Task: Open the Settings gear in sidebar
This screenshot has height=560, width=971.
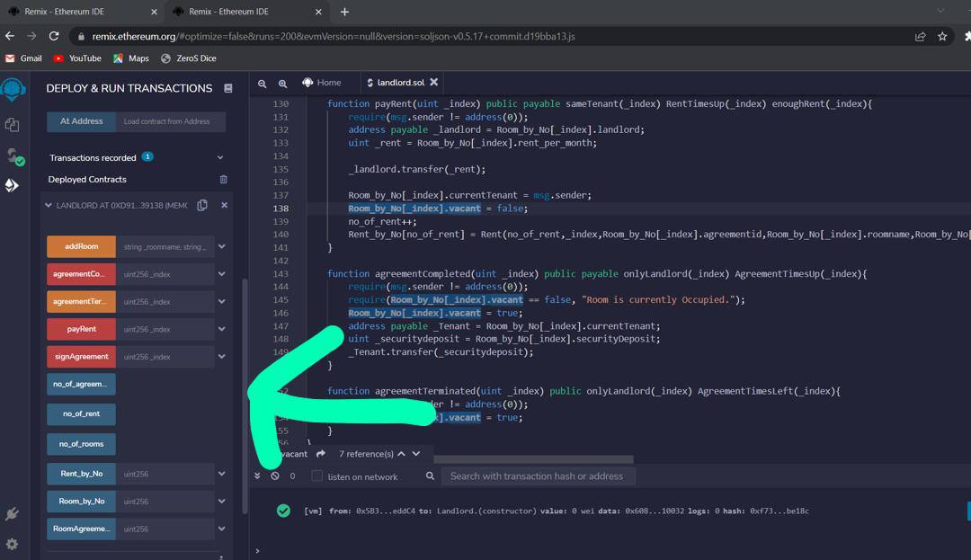Action: coord(12,544)
